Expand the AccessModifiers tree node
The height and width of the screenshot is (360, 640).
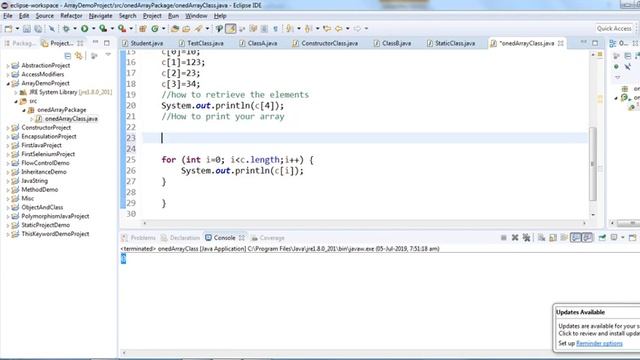[8, 75]
